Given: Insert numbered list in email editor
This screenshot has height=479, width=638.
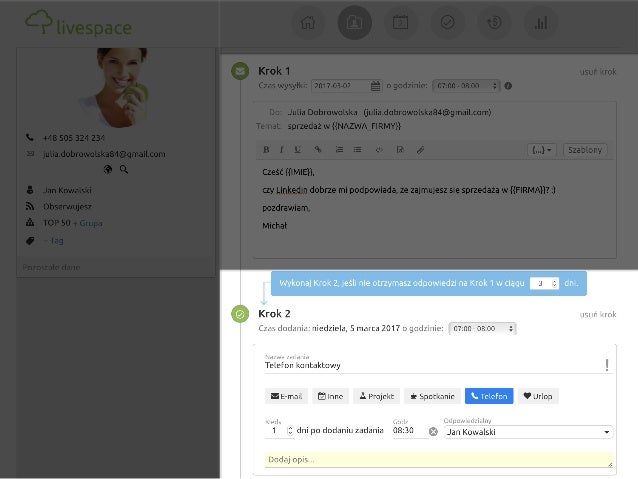Looking at the screenshot, I should tap(339, 150).
